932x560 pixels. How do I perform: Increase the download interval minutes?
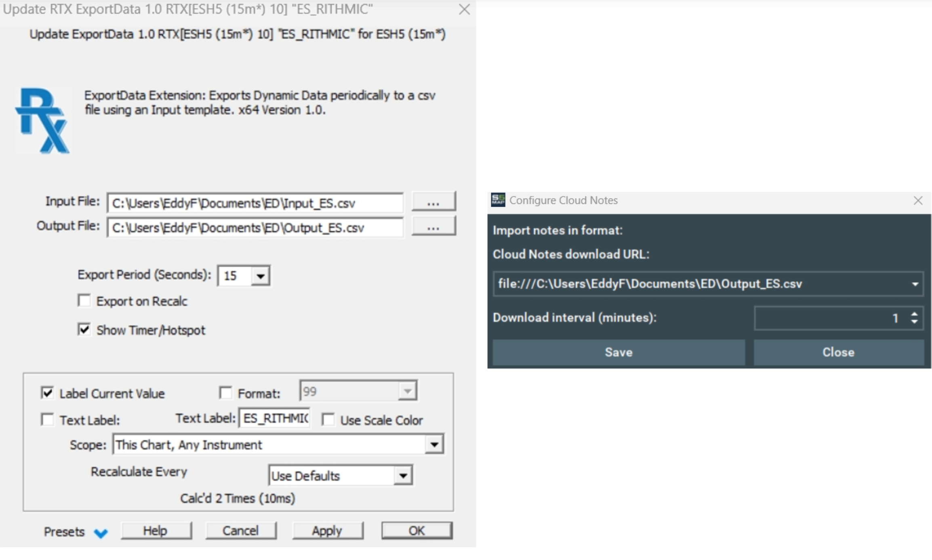915,314
